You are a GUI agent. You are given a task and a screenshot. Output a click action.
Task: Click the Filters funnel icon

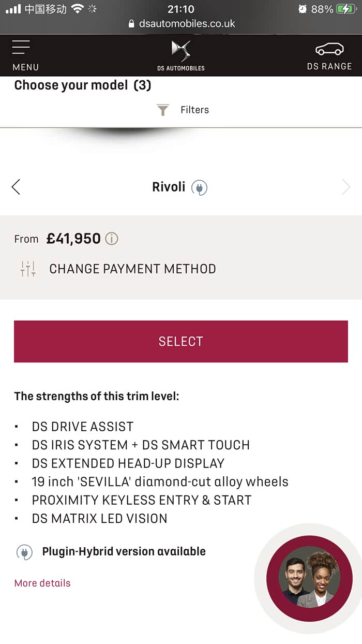coord(163,110)
